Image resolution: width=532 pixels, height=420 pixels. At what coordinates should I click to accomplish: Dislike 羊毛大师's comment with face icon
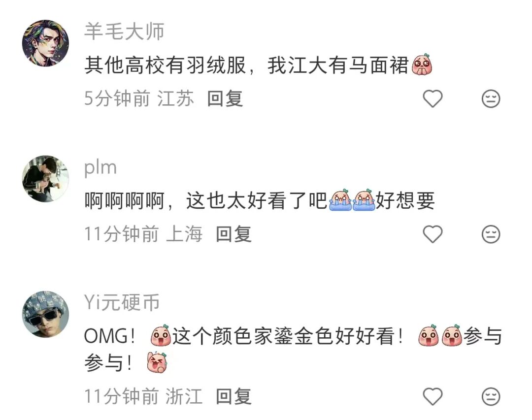(491, 99)
